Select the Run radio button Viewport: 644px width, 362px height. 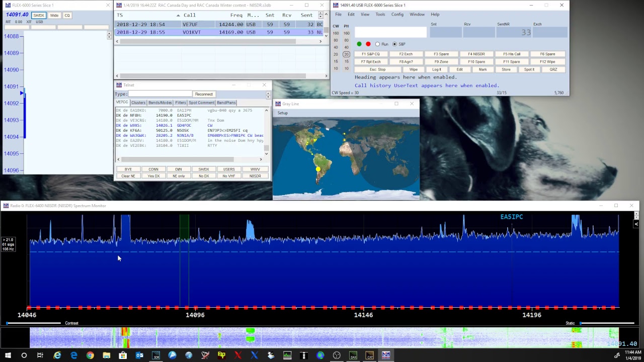[x=377, y=44]
